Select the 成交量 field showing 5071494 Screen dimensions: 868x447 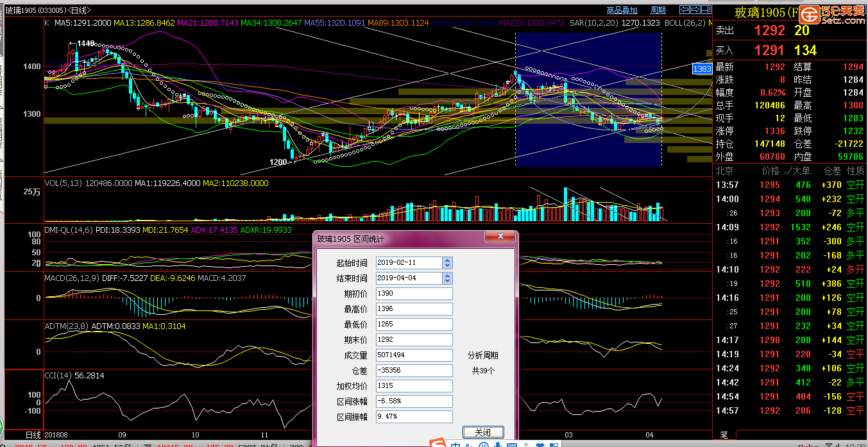[x=414, y=355]
